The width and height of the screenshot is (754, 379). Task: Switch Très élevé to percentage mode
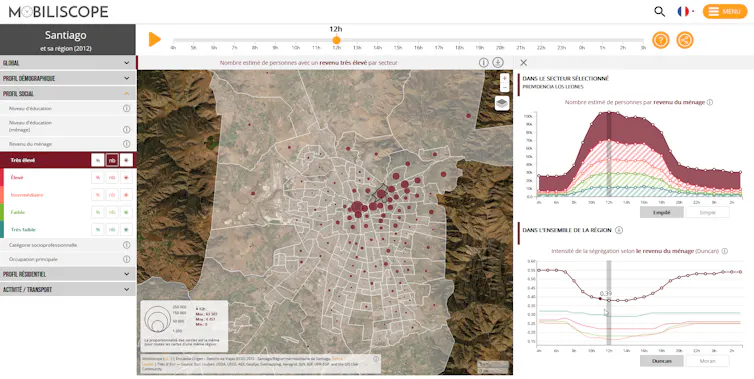pyautogui.click(x=98, y=160)
